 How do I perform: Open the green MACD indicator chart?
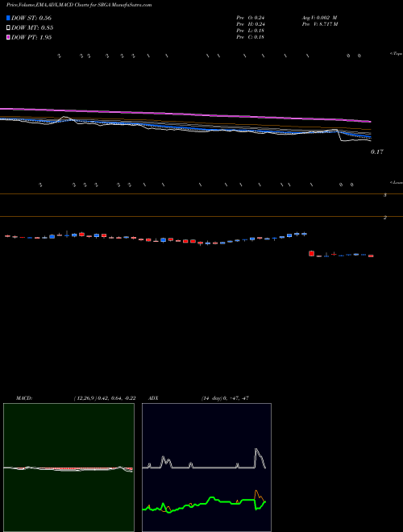coord(69,468)
